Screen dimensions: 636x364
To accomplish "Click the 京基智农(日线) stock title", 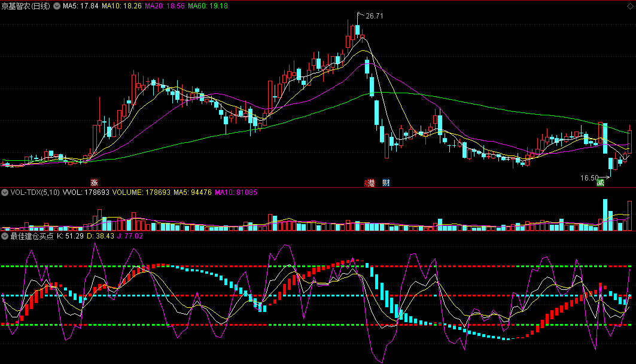I will [x=26, y=6].
